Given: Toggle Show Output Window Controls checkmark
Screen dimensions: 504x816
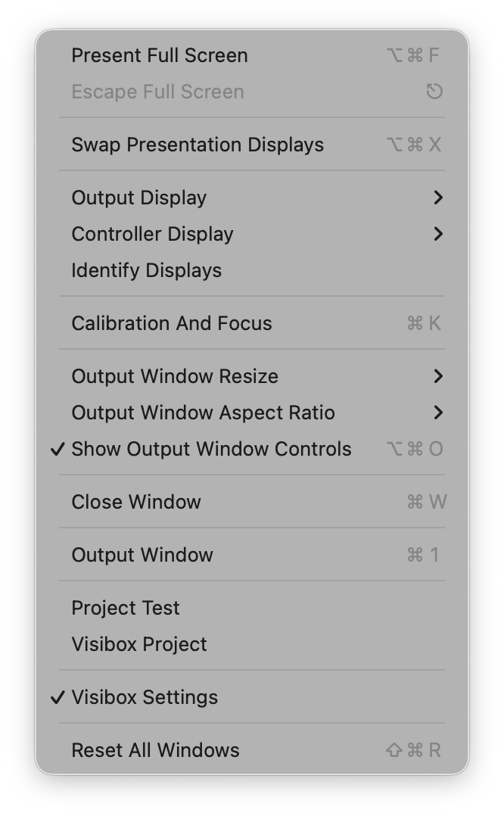Looking at the screenshot, I should [58, 449].
